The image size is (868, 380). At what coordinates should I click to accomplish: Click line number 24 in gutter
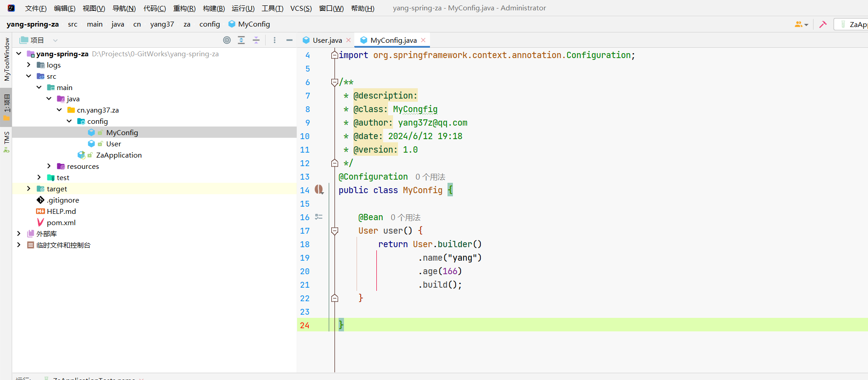point(305,325)
